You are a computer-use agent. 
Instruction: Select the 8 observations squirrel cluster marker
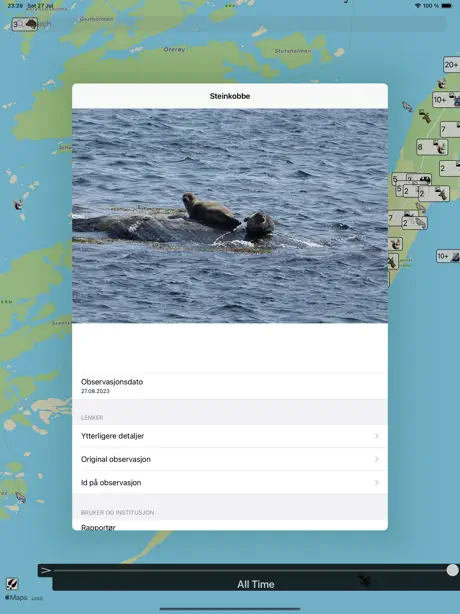(432, 147)
